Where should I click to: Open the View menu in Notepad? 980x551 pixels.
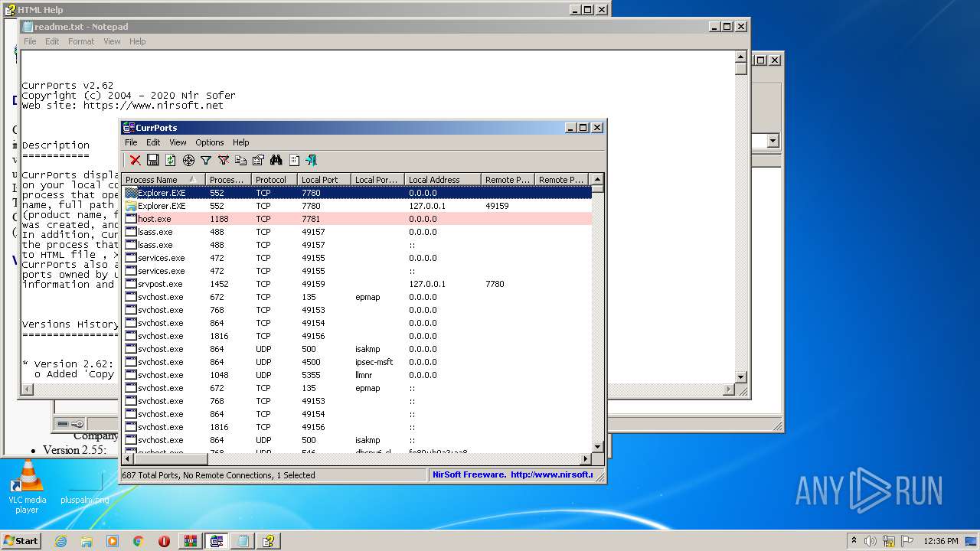click(112, 41)
